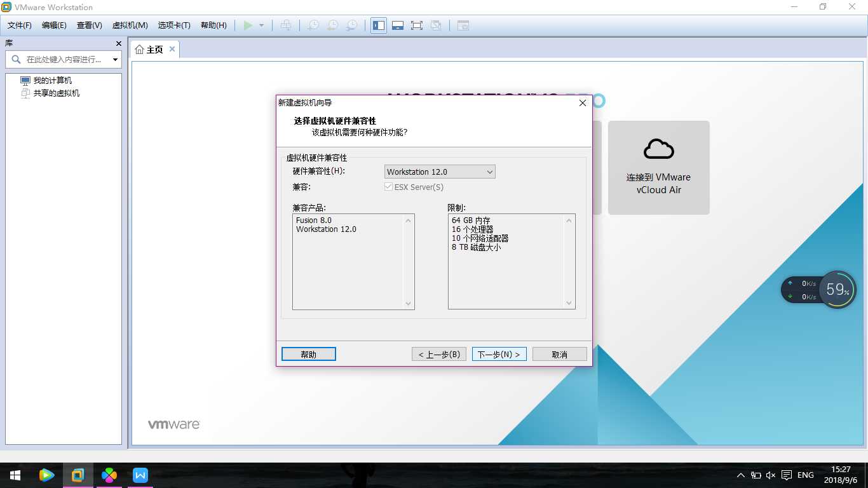This screenshot has height=488, width=868.
Task: Open the library search filter dropdown arrow
Action: pos(115,60)
